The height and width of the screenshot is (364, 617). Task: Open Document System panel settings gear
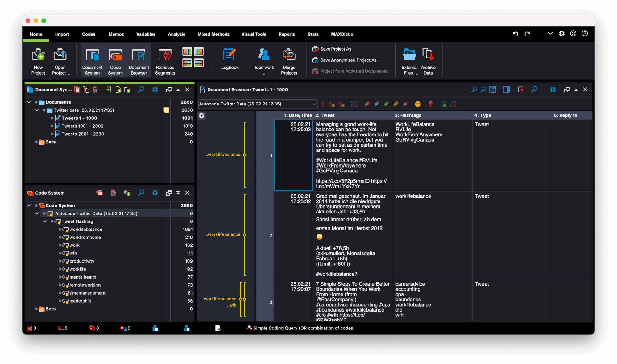(155, 89)
